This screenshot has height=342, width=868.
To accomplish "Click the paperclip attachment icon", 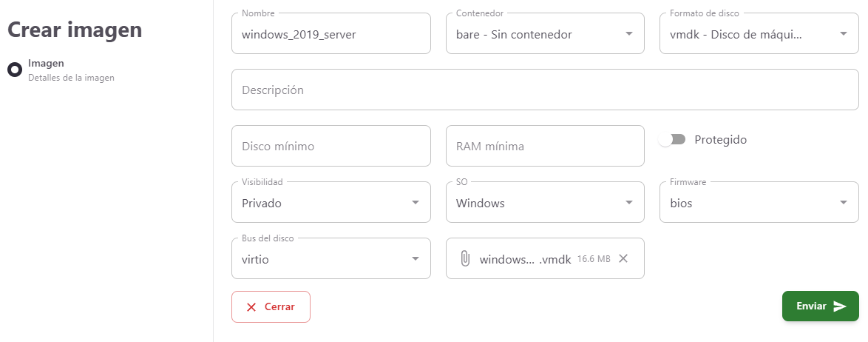I will tap(465, 258).
